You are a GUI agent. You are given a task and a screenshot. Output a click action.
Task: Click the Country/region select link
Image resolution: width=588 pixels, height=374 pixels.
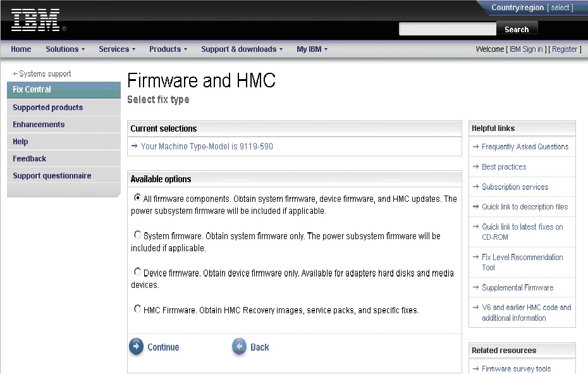pos(560,8)
